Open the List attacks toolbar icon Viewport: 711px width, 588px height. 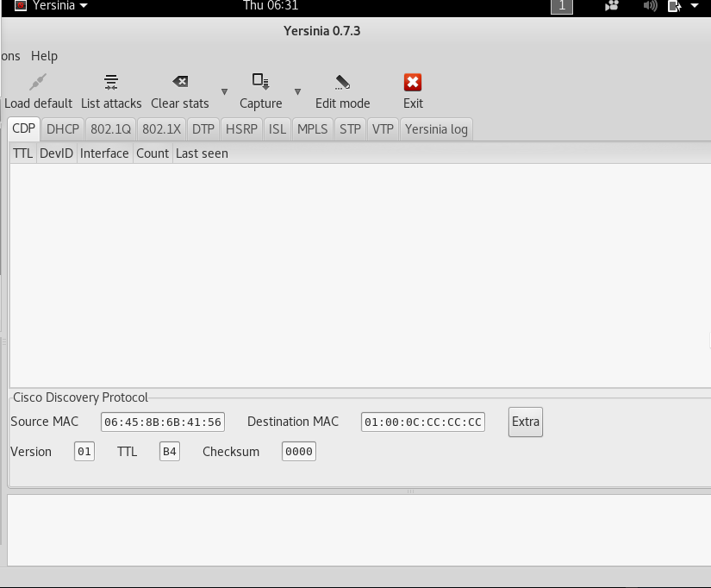[x=111, y=82]
